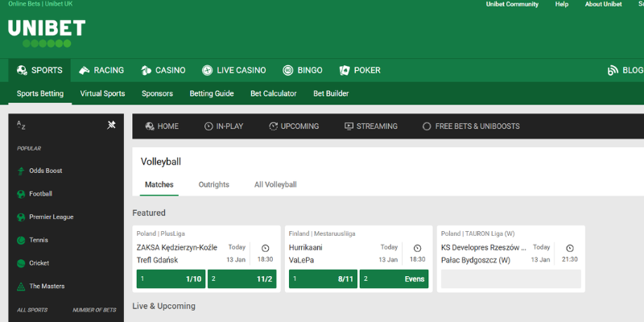
Task: Bet on Hurrikaani at 8/11
Action: [x=324, y=279]
